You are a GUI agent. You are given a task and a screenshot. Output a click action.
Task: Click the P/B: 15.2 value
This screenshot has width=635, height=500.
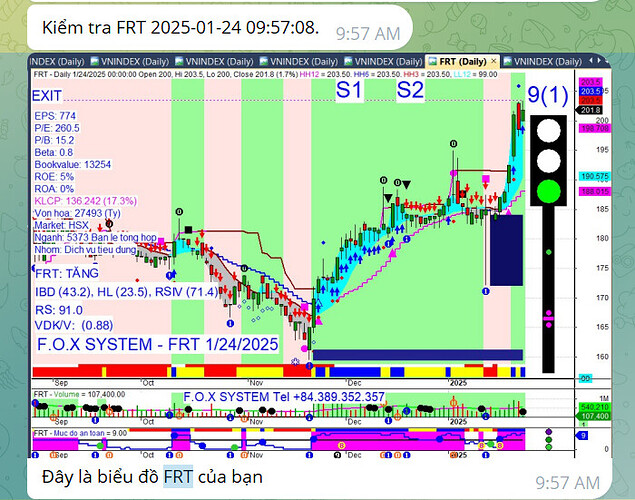point(54,140)
